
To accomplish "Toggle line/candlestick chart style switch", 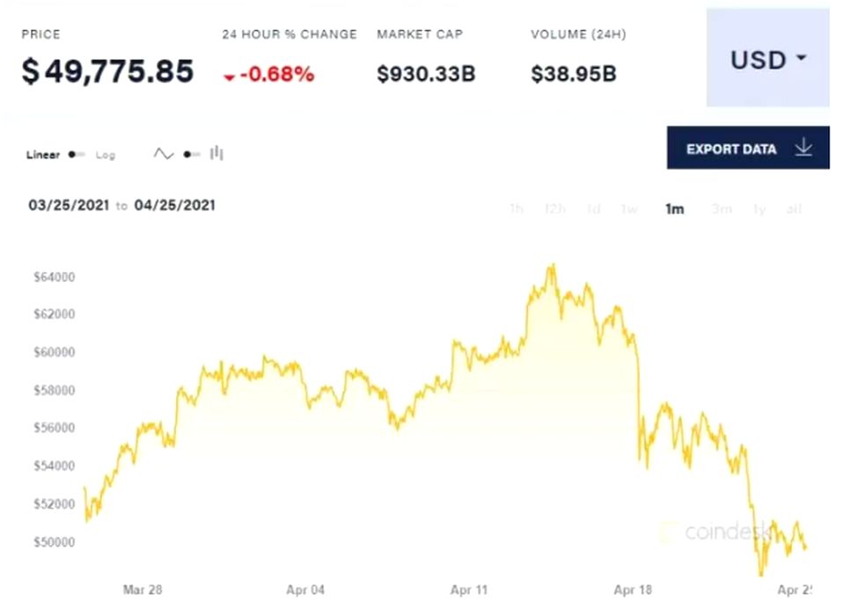I will (190, 155).
